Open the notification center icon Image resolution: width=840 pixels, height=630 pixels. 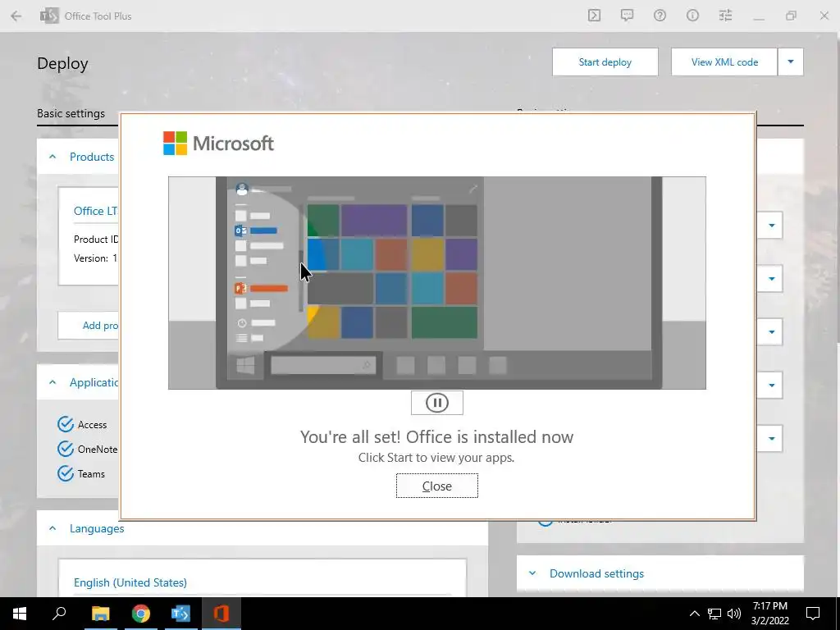[813, 614]
